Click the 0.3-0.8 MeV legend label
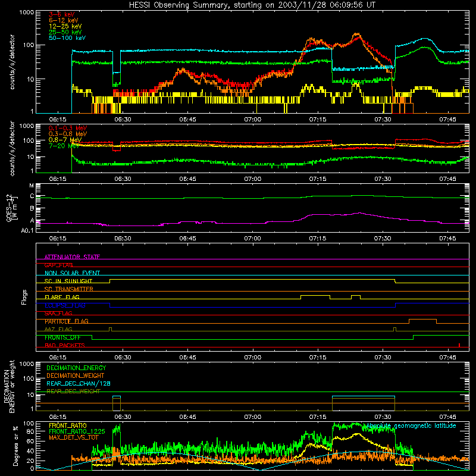476x476 pixels. [x=68, y=134]
